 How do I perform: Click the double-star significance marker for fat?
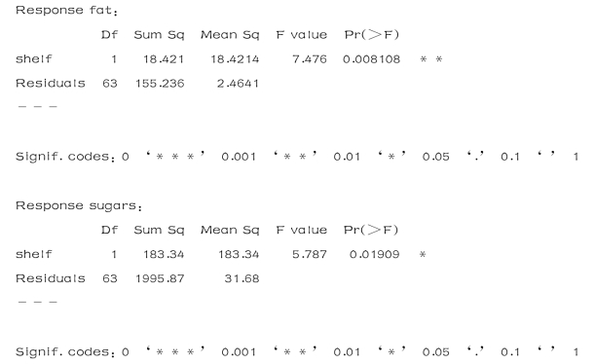[431, 59]
